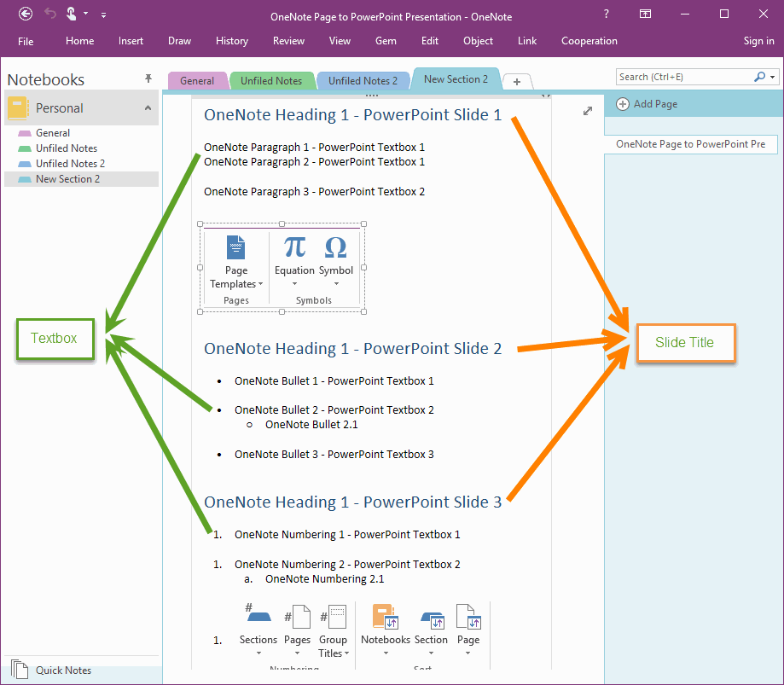Open the Help question mark
Viewport: 784px width, 685px height.
click(x=606, y=14)
